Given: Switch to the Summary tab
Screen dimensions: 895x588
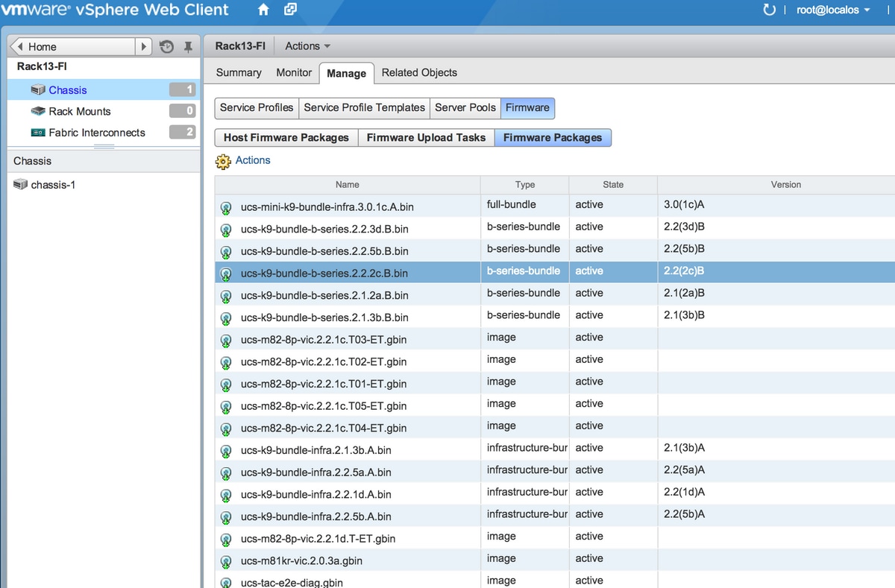Looking at the screenshot, I should point(239,73).
